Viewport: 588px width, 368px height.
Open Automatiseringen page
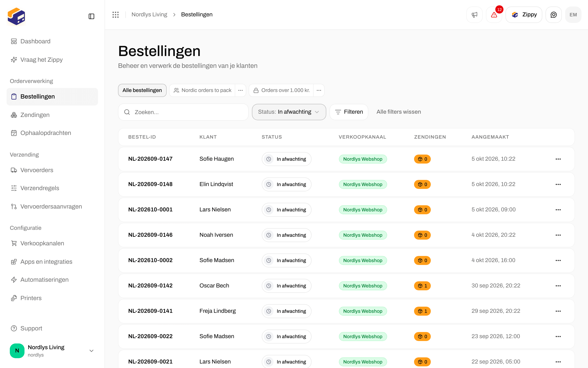(x=52, y=280)
